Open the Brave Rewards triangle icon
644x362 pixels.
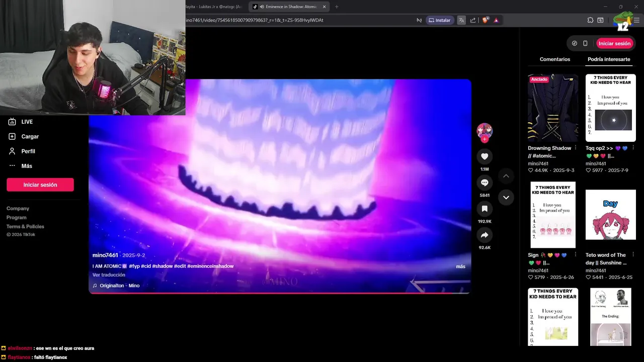tap(496, 20)
